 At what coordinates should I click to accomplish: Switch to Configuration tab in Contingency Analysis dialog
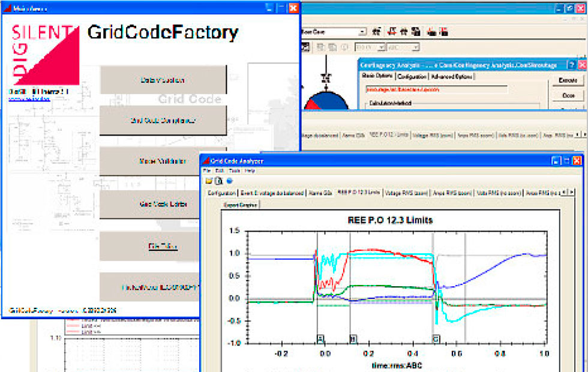(412, 77)
